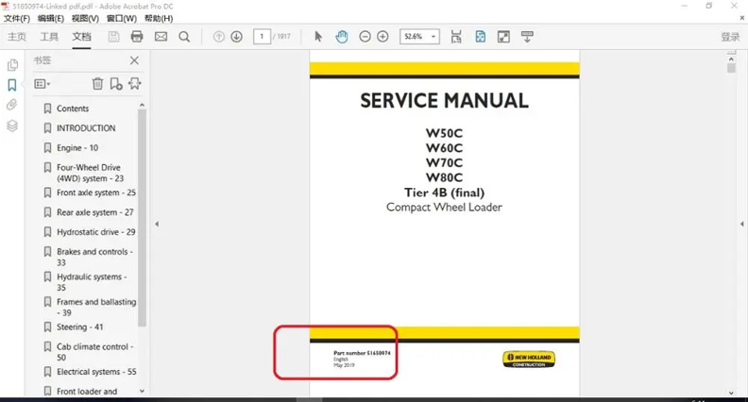Click the 登录 sign-in button
This screenshot has height=402, width=748.
point(730,37)
